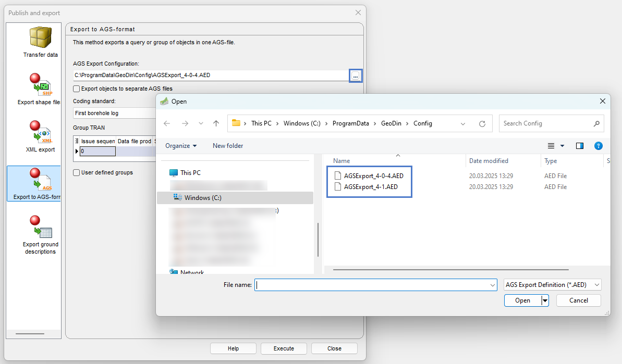Navigate up one folder level
Image resolution: width=622 pixels, height=364 pixels.
tap(216, 124)
